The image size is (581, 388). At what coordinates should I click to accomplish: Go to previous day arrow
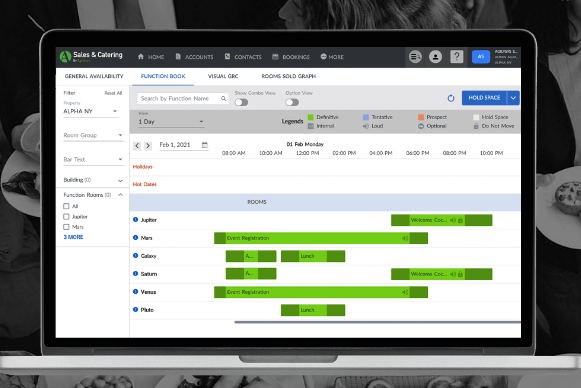pos(137,146)
